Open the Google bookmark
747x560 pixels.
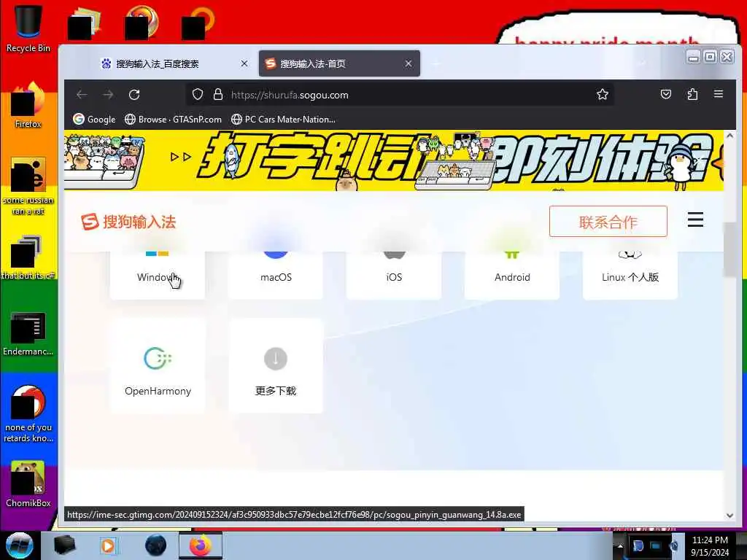(x=94, y=119)
